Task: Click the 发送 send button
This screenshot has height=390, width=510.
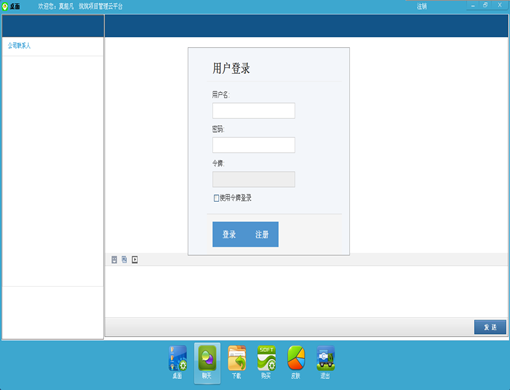Action: tap(490, 327)
